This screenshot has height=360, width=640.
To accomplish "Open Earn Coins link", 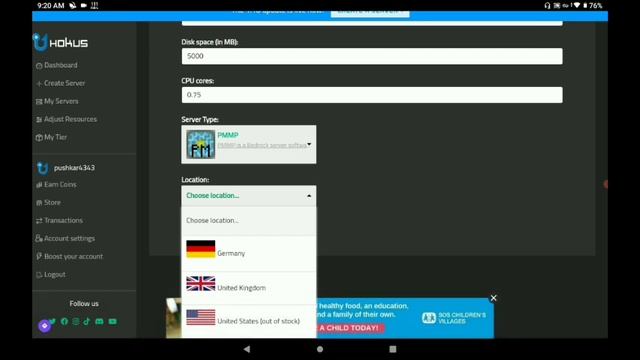I will tap(60, 184).
